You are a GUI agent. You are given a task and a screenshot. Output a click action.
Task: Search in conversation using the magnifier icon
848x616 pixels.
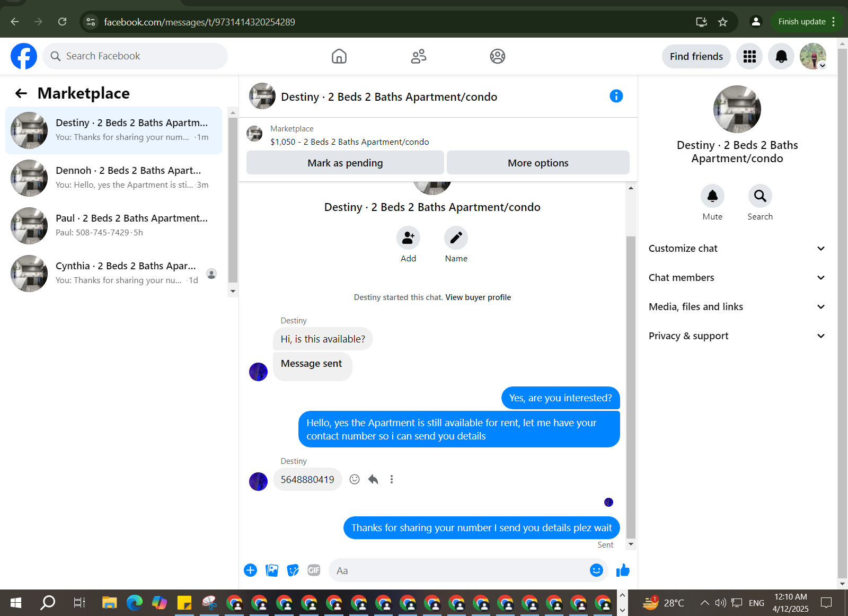[x=760, y=196]
